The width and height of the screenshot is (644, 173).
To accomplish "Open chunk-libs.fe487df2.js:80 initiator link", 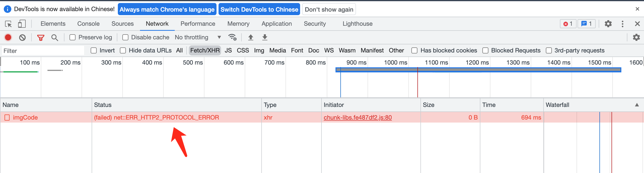I will [357, 118].
